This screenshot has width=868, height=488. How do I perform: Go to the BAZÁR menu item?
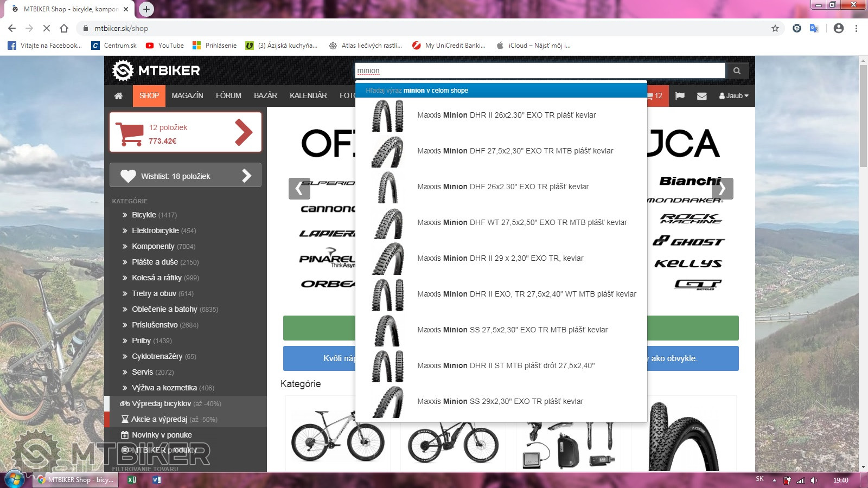tap(265, 96)
